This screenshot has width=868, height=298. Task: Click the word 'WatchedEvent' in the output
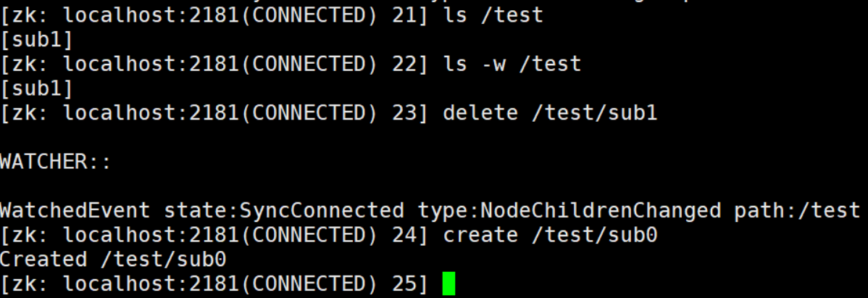tap(75, 211)
